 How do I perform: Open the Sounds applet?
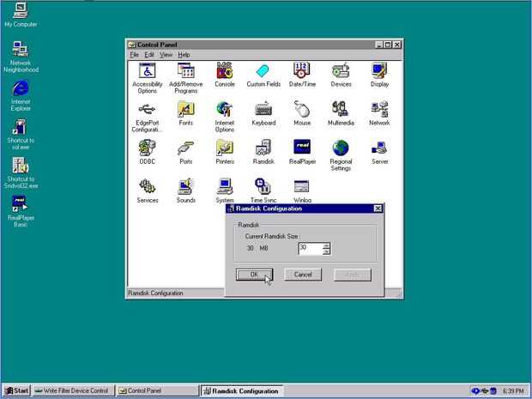point(186,190)
